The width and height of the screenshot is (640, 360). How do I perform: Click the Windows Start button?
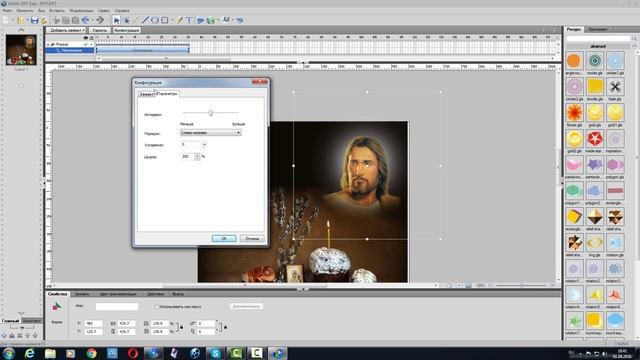click(x=9, y=353)
